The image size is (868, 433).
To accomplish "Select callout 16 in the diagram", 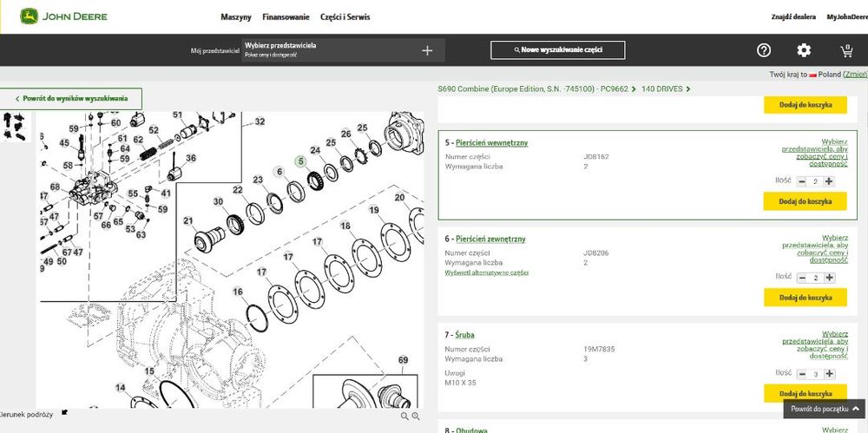I will coord(238,292).
